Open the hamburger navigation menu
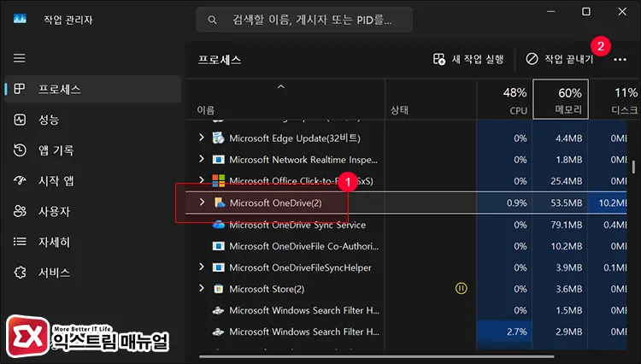 [19, 58]
